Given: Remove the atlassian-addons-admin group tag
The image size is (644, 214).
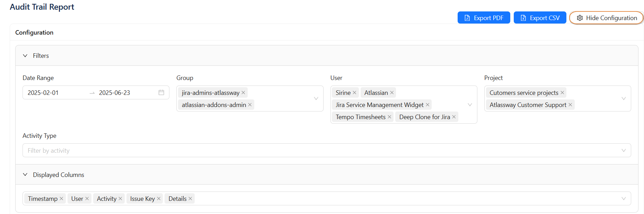Looking at the screenshot, I should (250, 105).
